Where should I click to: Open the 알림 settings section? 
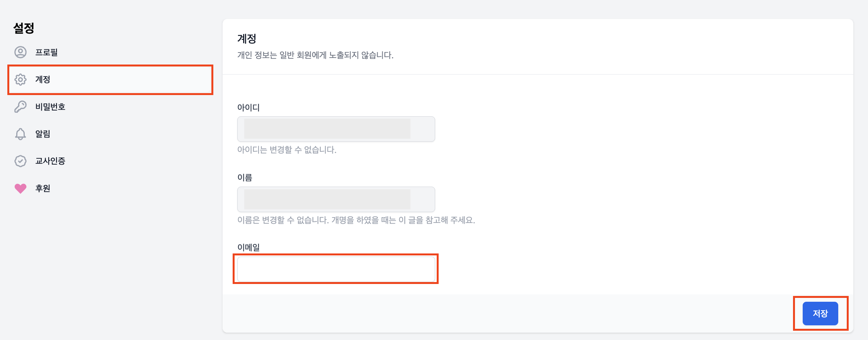point(43,134)
